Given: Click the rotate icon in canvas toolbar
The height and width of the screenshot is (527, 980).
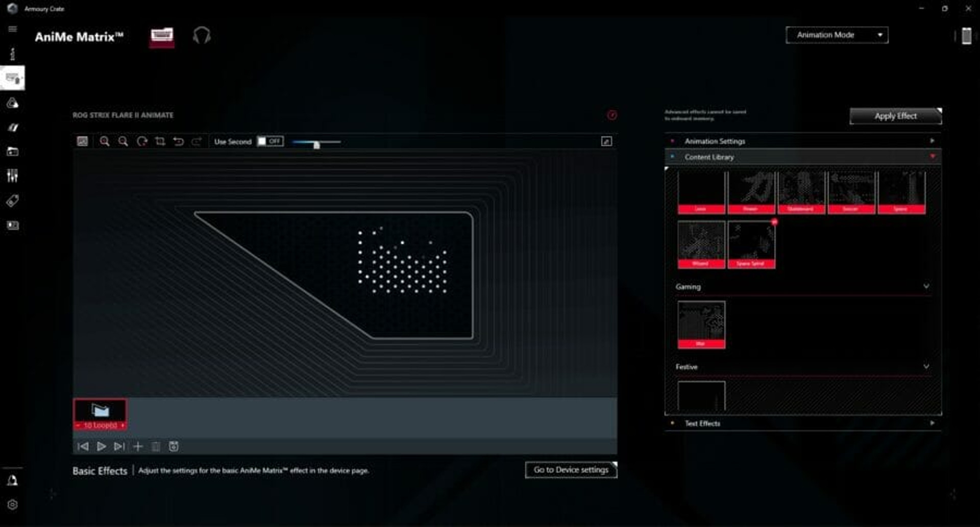Looking at the screenshot, I should tap(142, 142).
